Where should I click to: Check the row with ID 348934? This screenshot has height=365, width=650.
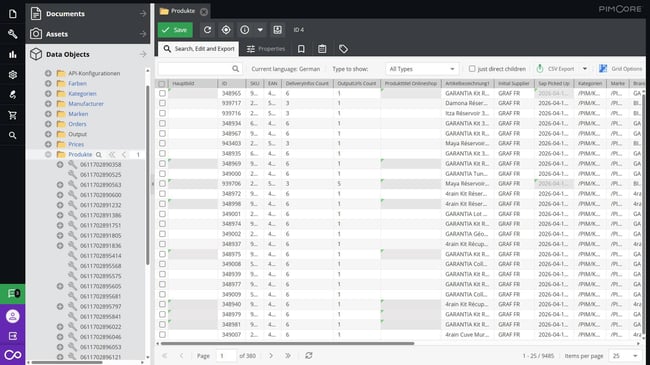click(x=162, y=123)
